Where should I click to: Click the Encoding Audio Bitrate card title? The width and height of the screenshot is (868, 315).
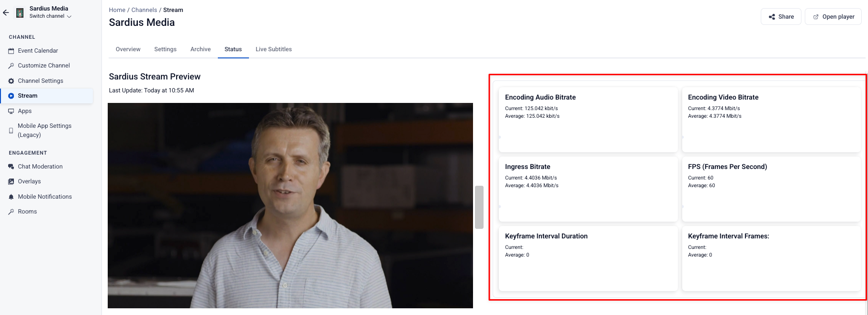pos(540,97)
